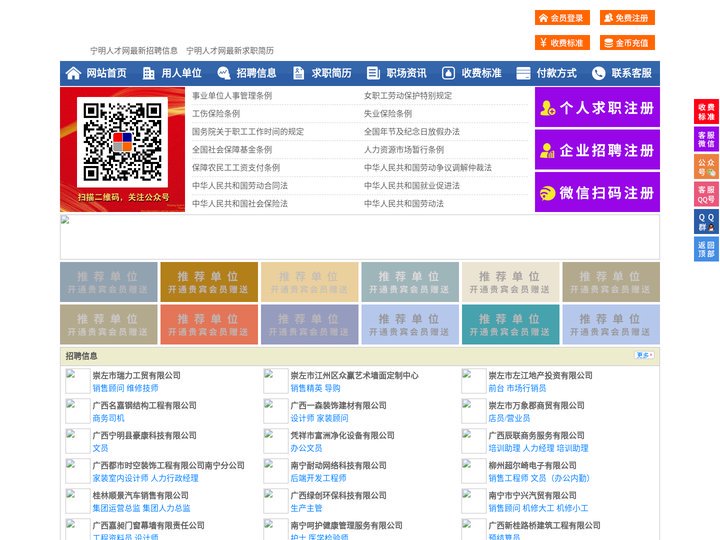Screen dimensions: 720x540
Task: Click the building icon beside 用人单位
Action: [148, 73]
